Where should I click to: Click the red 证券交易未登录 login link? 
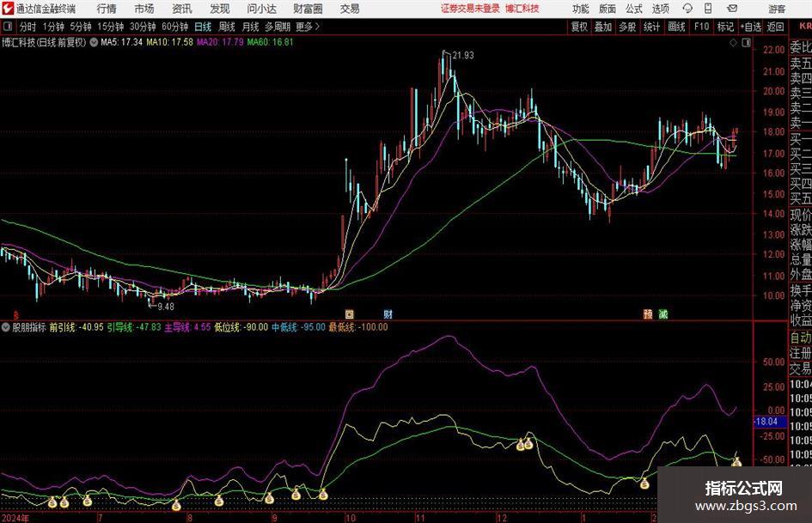[x=470, y=9]
